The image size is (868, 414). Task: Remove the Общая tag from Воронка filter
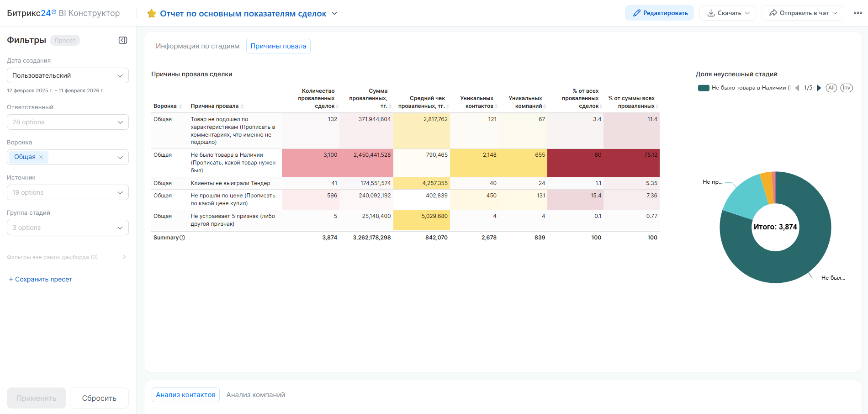pos(41,157)
